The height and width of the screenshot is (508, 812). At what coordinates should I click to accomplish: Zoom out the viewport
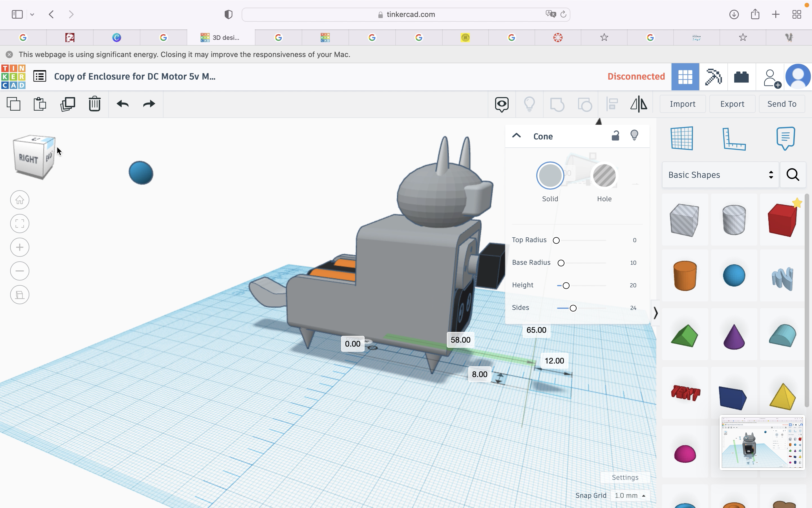click(20, 271)
